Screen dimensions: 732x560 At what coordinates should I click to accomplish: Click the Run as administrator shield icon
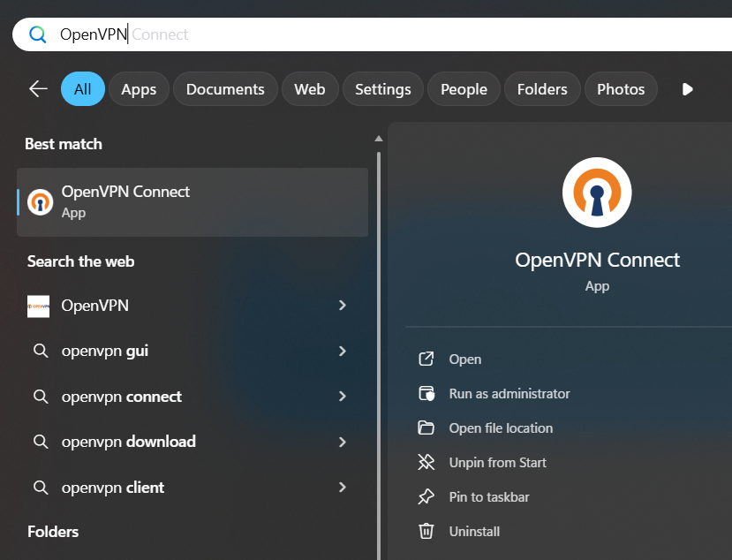point(426,393)
